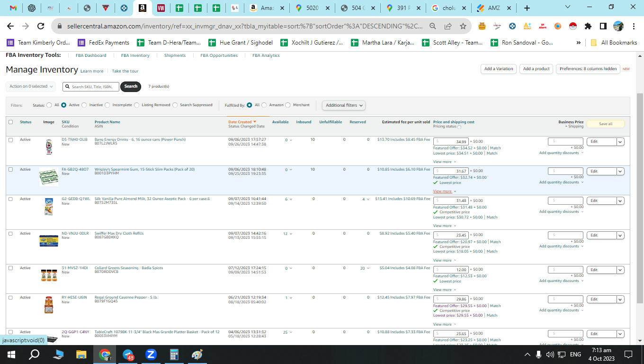The image size is (644, 364).
Task: Open the zoom magnifier in the address bar
Action: click(433, 26)
